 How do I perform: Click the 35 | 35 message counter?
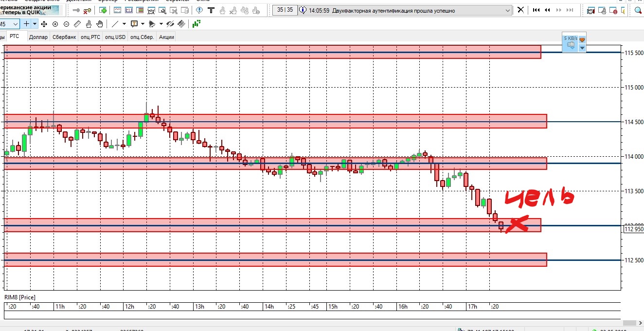click(x=285, y=10)
